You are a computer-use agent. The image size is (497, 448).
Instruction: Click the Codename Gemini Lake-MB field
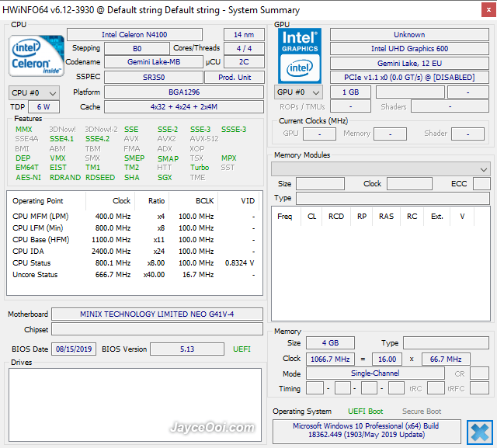tap(154, 62)
